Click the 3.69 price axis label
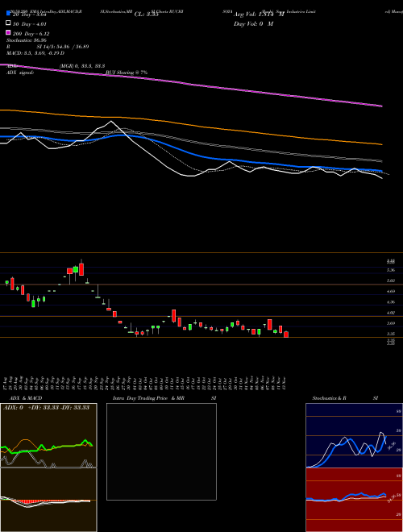 [390, 323]
